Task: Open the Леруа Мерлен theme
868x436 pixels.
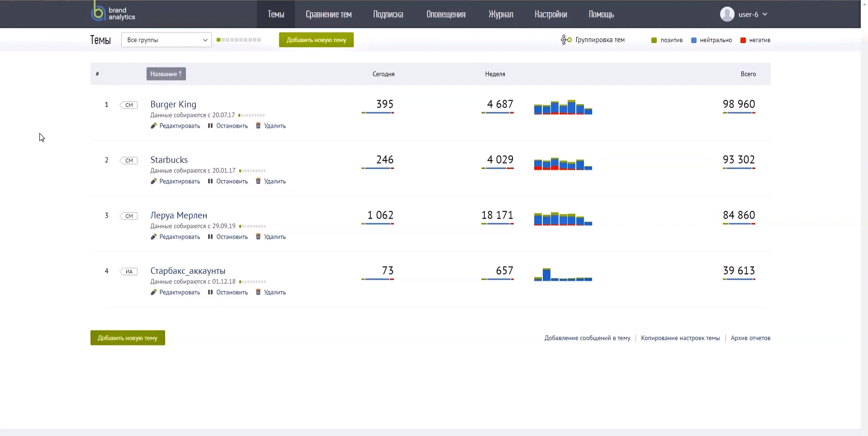Action: tap(179, 216)
